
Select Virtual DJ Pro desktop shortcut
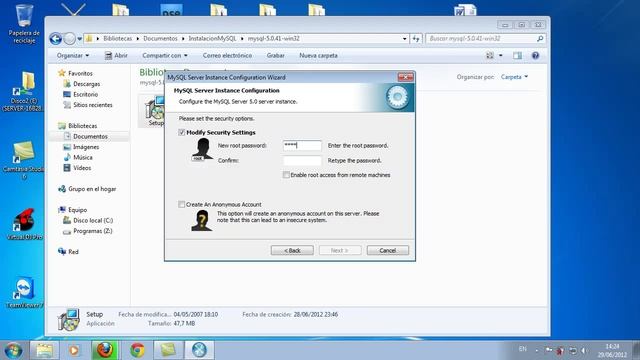pyautogui.click(x=24, y=224)
